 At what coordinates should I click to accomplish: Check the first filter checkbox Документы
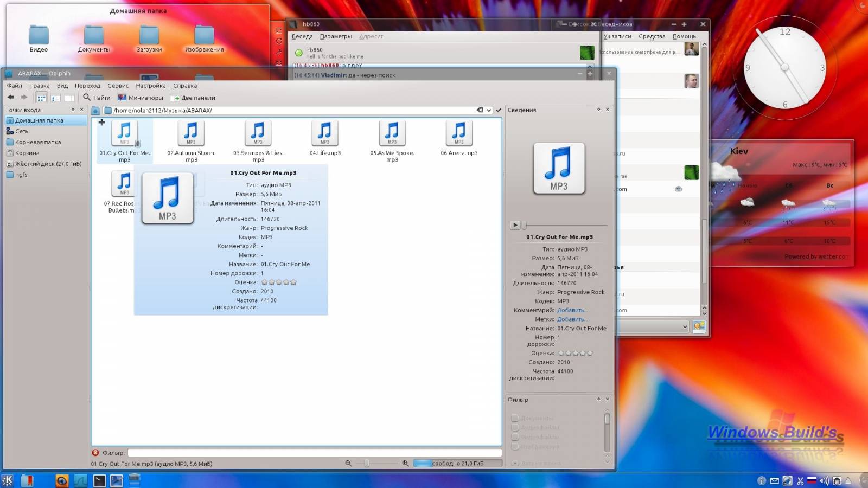click(x=515, y=418)
